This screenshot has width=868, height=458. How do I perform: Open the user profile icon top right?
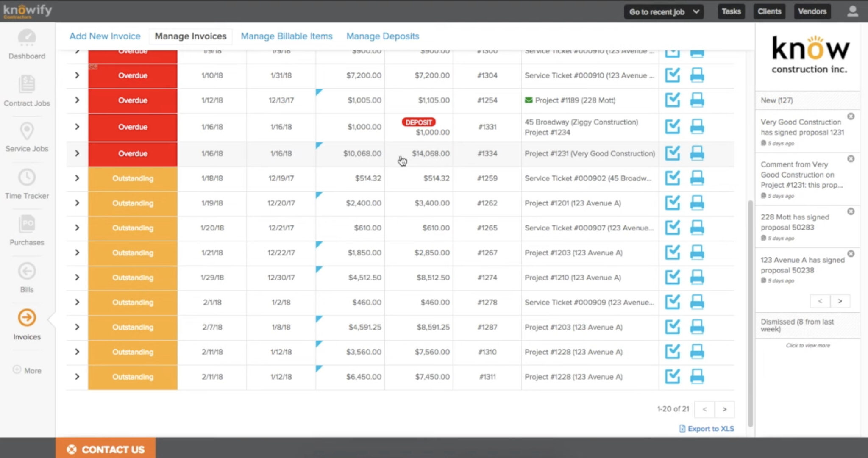pos(853,11)
